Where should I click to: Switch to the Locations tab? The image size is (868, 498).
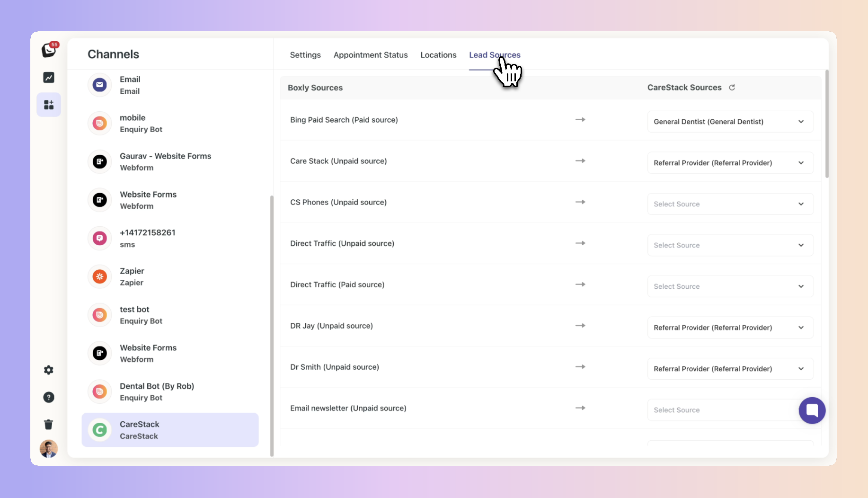tap(438, 55)
